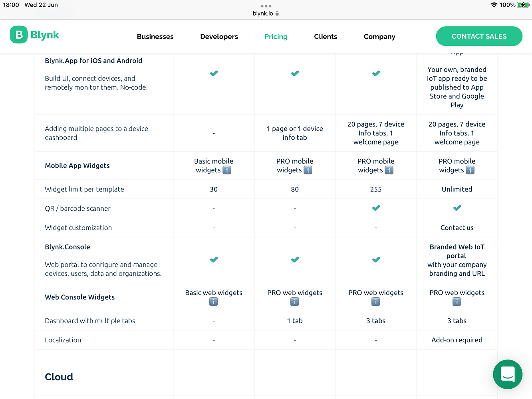Open info icon for PRO mobile widgets, second plan column
532x399 pixels.
pos(308,170)
